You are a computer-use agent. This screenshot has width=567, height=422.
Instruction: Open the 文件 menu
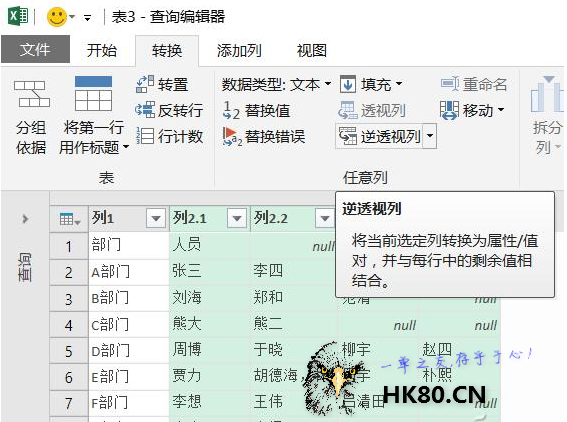click(x=35, y=50)
